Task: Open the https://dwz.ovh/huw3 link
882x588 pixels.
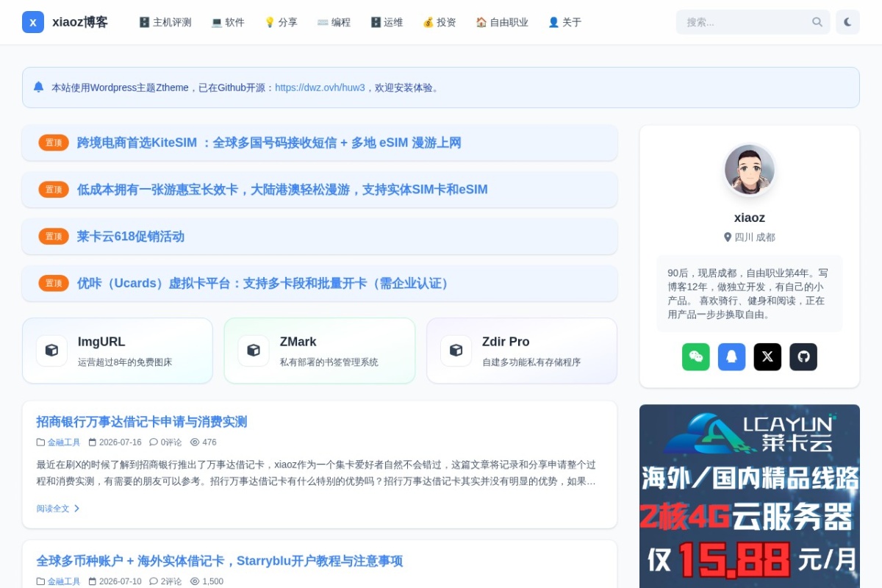Action: click(320, 87)
